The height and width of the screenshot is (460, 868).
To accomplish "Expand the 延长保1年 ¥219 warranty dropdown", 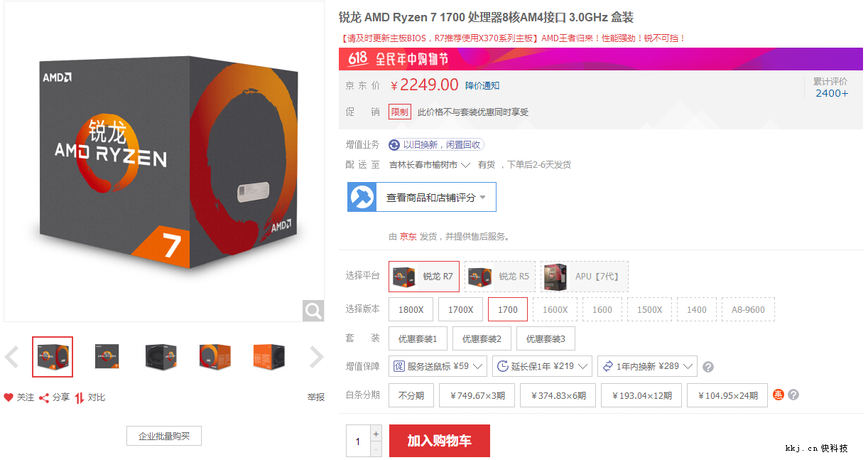I will click(x=543, y=366).
